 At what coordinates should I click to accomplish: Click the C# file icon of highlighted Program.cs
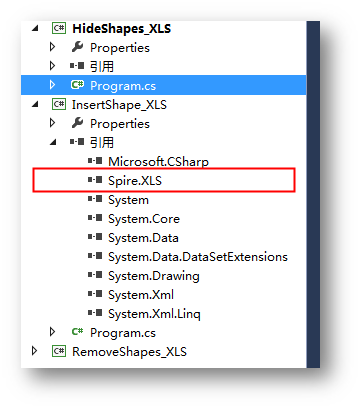(x=77, y=85)
